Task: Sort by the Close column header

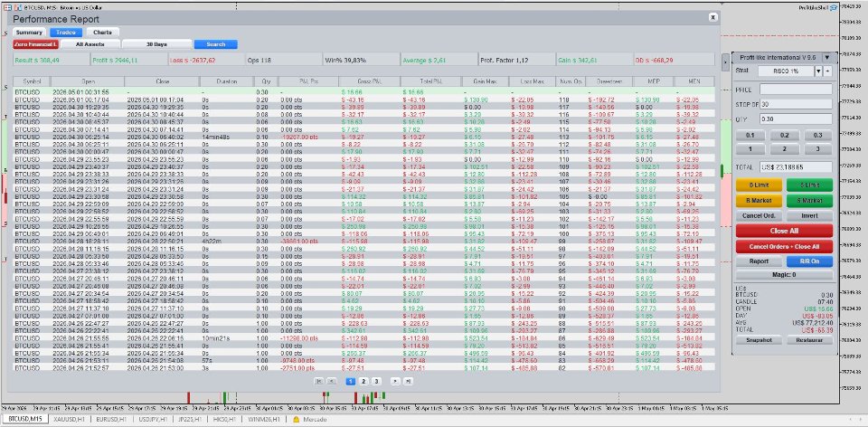Action: (x=162, y=81)
